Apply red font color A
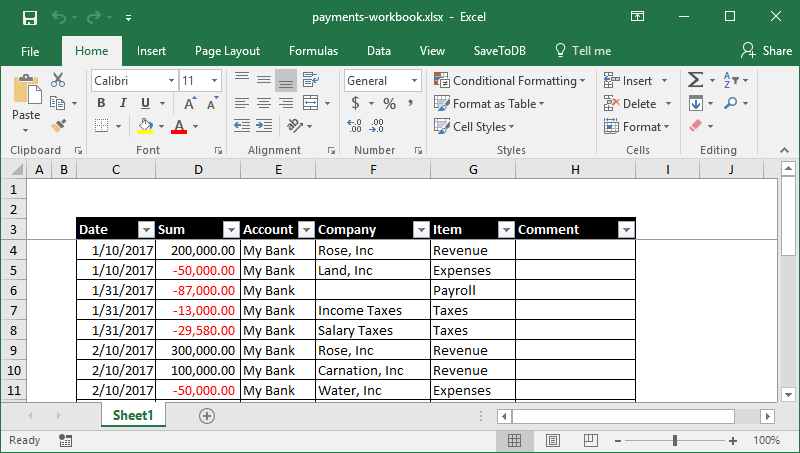 [179, 126]
